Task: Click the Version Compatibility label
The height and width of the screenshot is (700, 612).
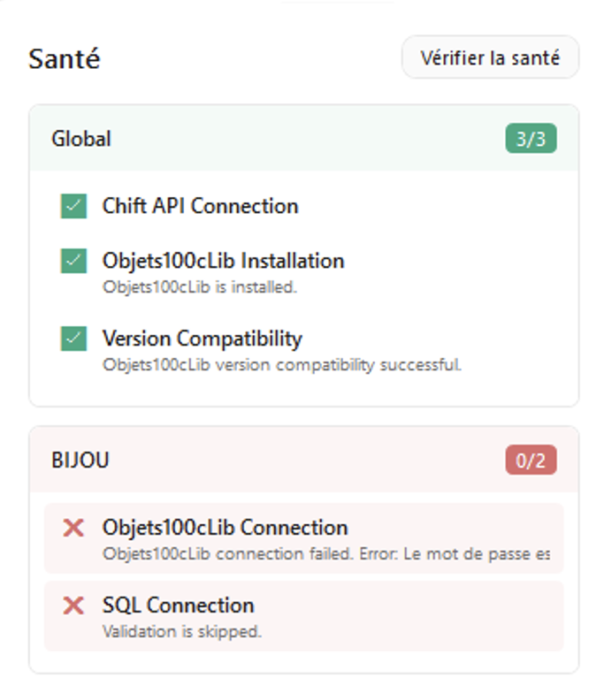Action: pos(203,339)
